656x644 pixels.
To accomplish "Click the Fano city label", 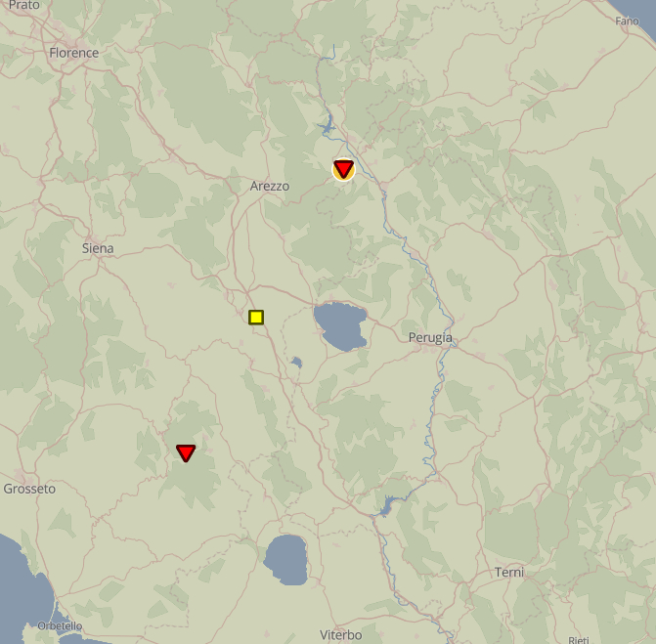I will click(627, 21).
